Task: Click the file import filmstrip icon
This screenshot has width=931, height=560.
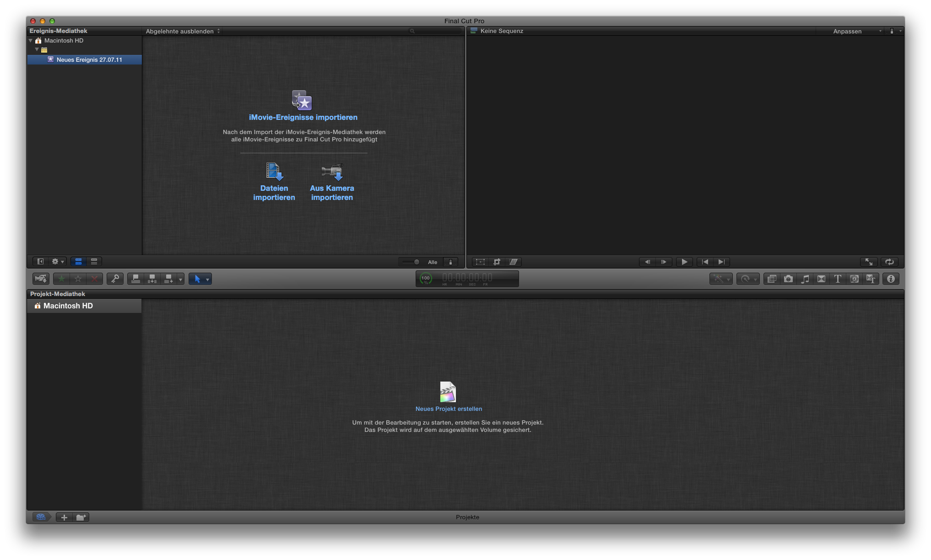Action: [274, 172]
